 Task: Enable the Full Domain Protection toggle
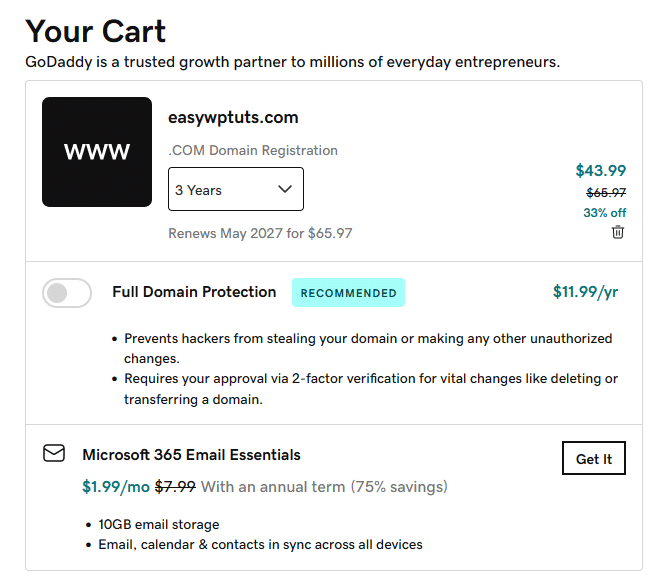[67, 293]
